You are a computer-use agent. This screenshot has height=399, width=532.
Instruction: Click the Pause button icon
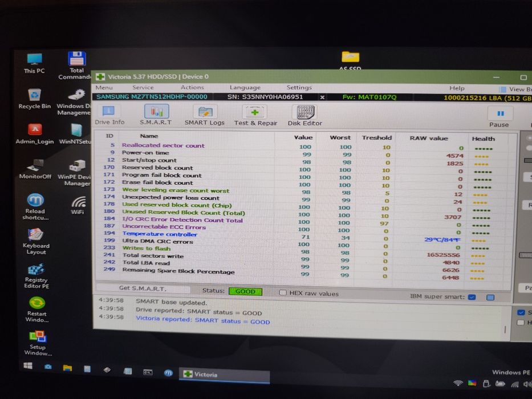(500, 113)
